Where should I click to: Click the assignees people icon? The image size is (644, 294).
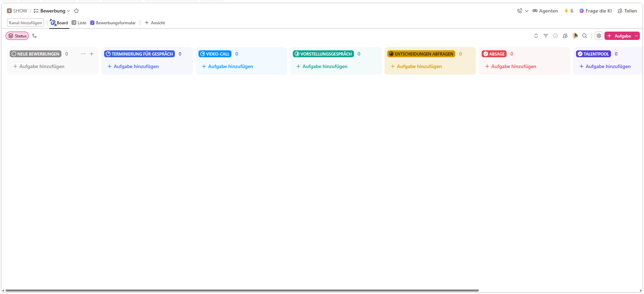pos(565,36)
